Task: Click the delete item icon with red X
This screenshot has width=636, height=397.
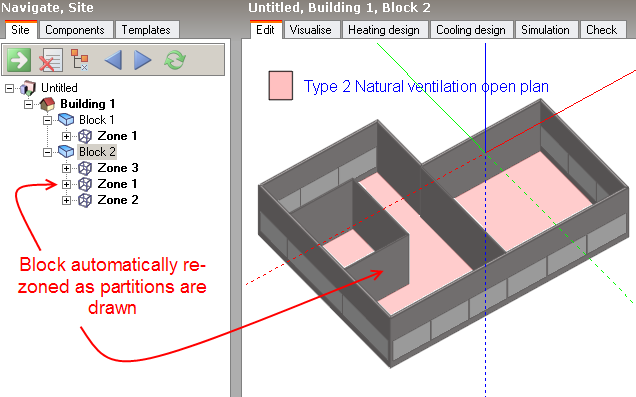Action: click(x=51, y=60)
